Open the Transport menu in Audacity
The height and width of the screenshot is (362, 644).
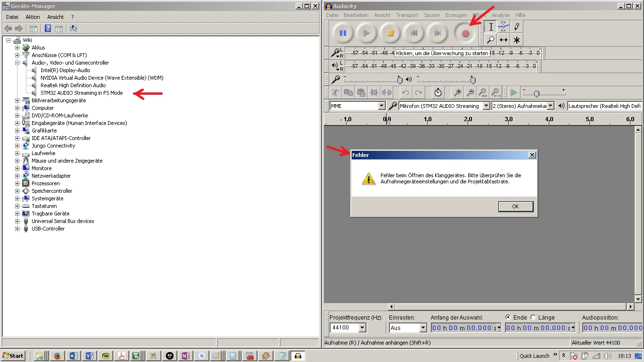point(407,15)
